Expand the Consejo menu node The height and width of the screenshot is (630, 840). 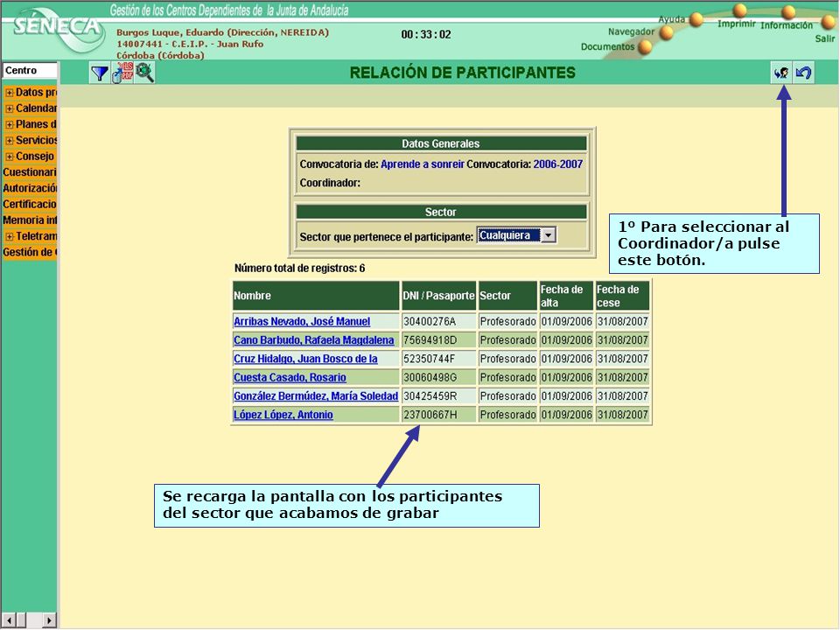[x=9, y=157]
